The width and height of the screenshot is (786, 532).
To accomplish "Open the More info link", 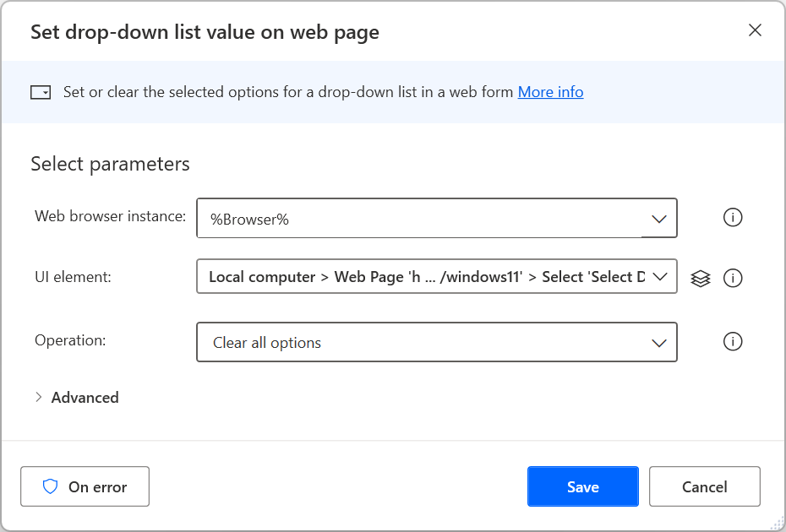I will coord(550,91).
